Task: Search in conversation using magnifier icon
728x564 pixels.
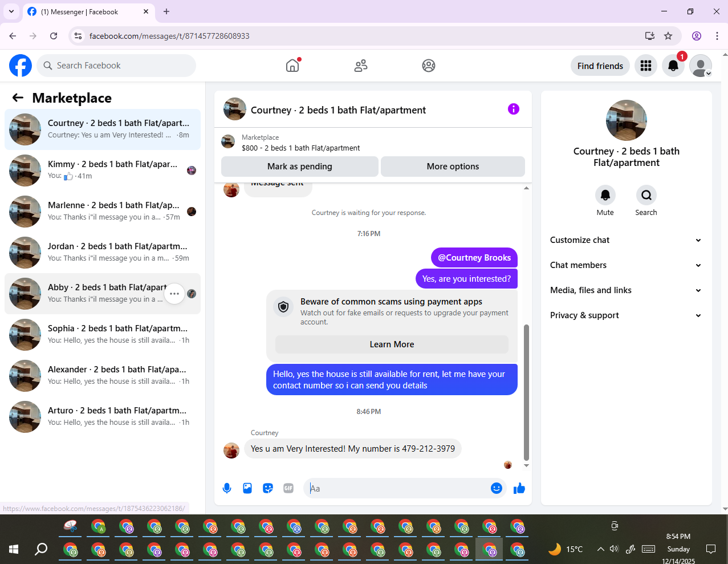Action: [x=646, y=195]
